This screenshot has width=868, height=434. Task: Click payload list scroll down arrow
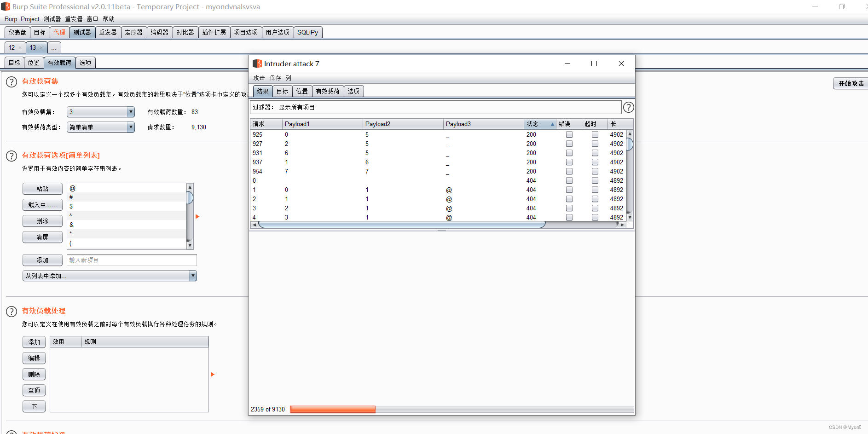pos(190,246)
